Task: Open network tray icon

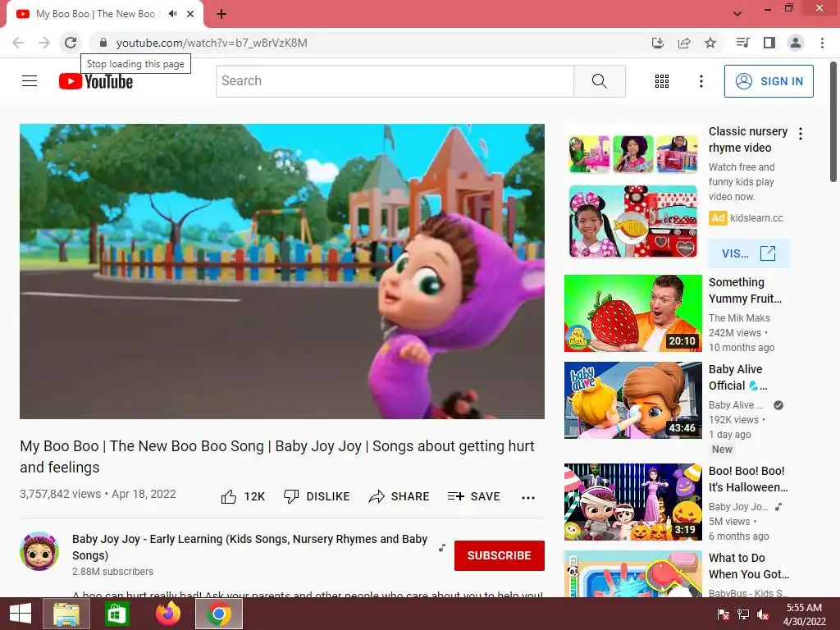Action: 742,614
